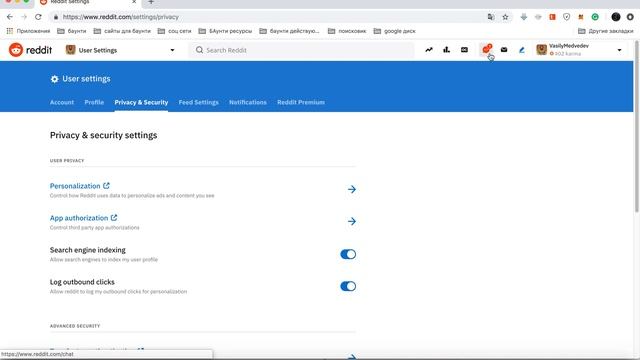
Task: Click the download extension arrow icon
Action: [524, 17]
